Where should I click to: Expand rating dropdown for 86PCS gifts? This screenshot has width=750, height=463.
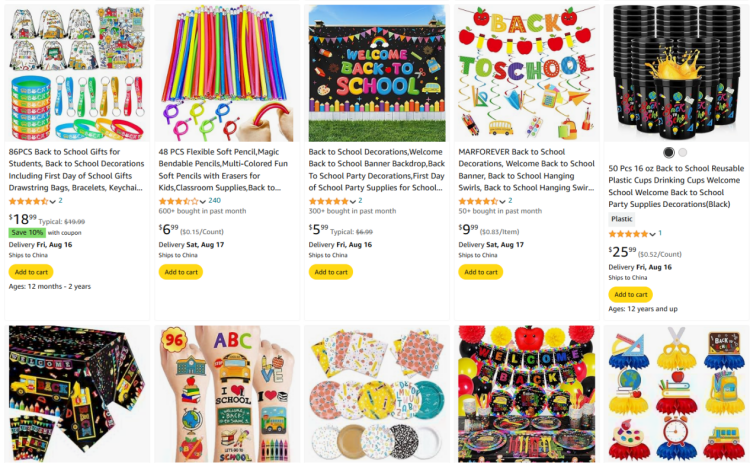53,201
